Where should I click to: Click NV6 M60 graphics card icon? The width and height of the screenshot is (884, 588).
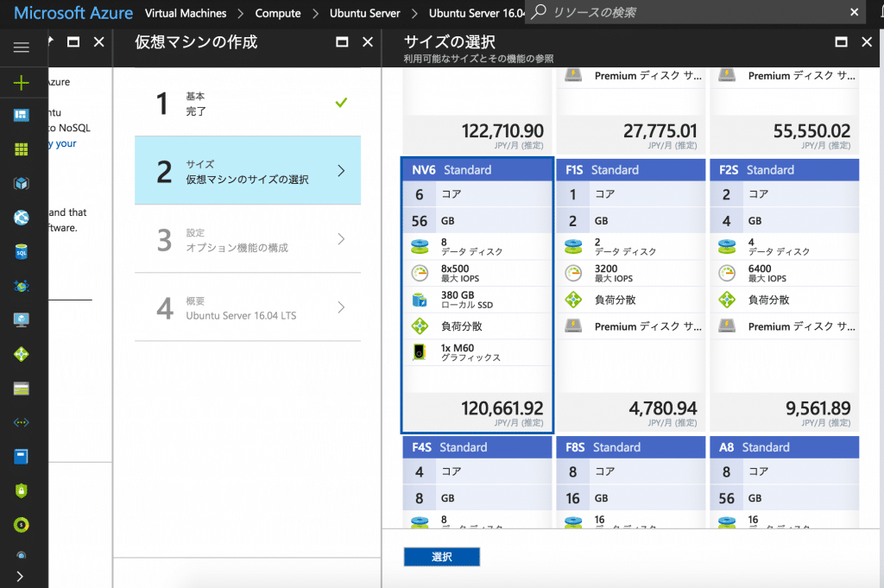(x=419, y=352)
